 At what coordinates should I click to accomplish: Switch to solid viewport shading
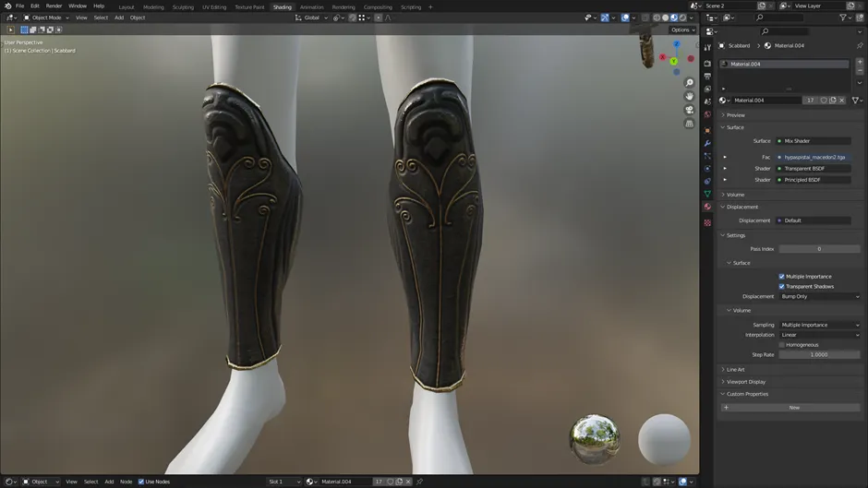click(666, 18)
